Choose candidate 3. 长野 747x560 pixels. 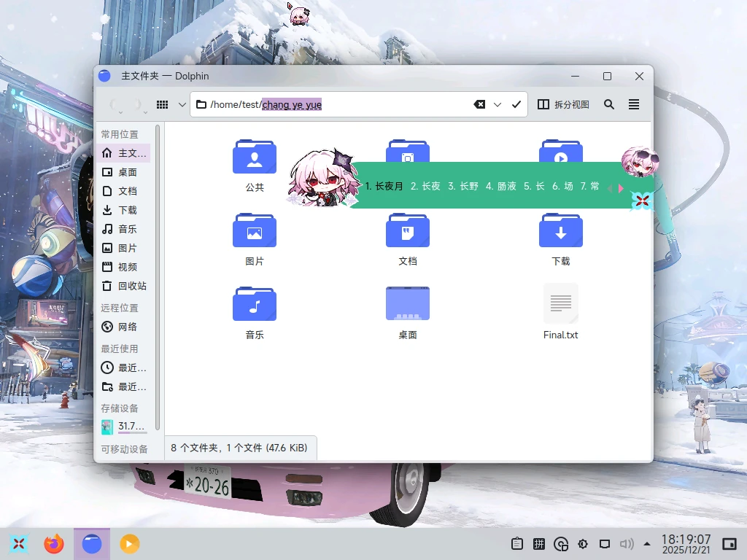(463, 186)
